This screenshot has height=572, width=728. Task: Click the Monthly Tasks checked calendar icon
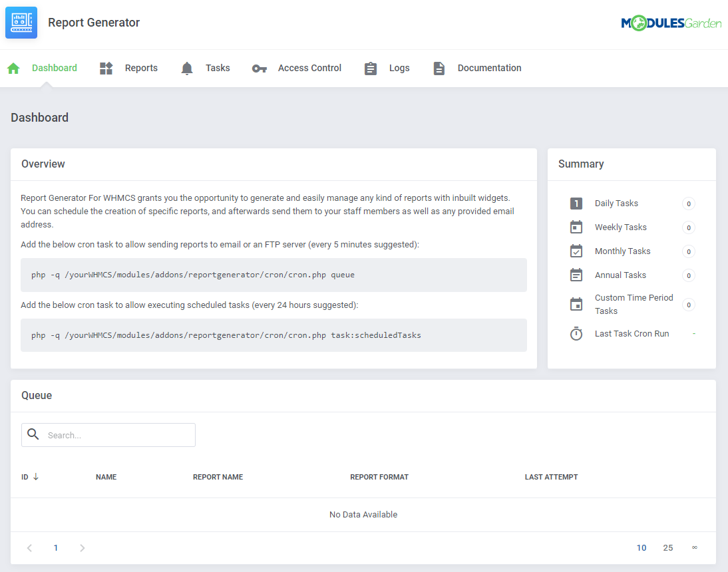(x=576, y=251)
